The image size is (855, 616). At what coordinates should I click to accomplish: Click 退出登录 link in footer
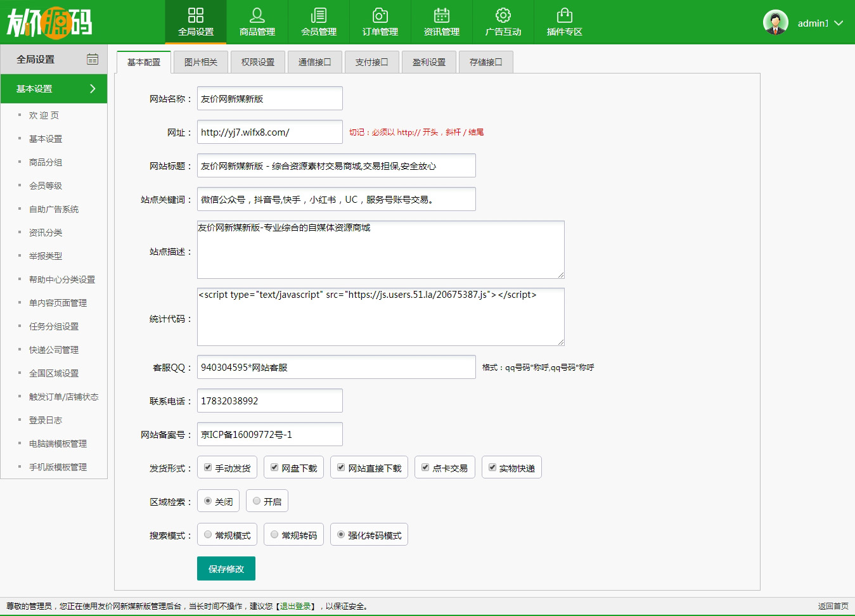[x=296, y=606]
